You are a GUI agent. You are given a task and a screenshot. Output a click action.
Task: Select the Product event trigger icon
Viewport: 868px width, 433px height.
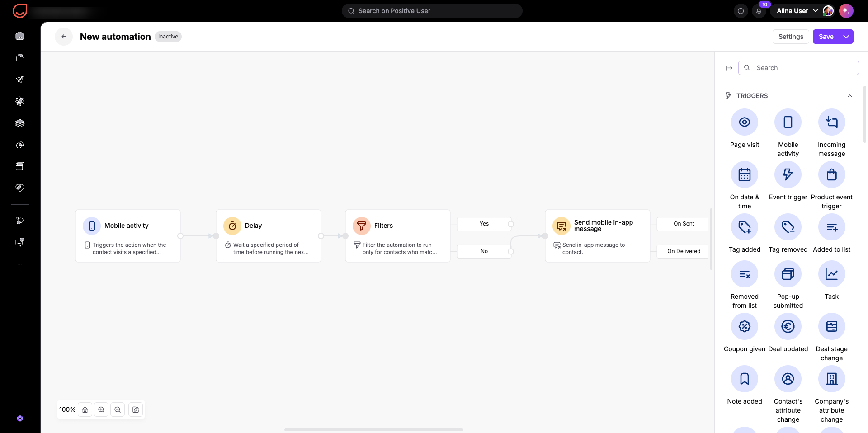click(831, 174)
